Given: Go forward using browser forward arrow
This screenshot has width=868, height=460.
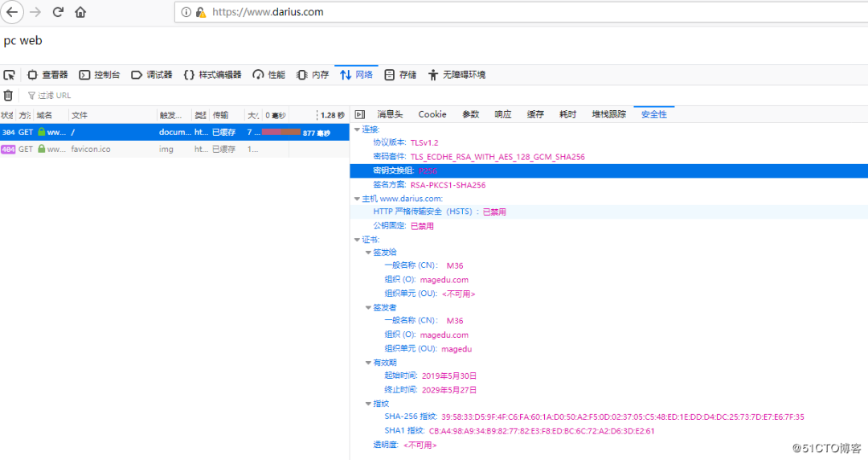Looking at the screenshot, I should (x=35, y=11).
